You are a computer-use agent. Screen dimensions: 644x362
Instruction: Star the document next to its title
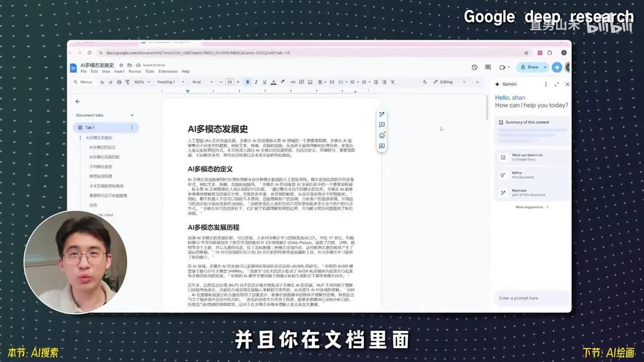(x=121, y=65)
